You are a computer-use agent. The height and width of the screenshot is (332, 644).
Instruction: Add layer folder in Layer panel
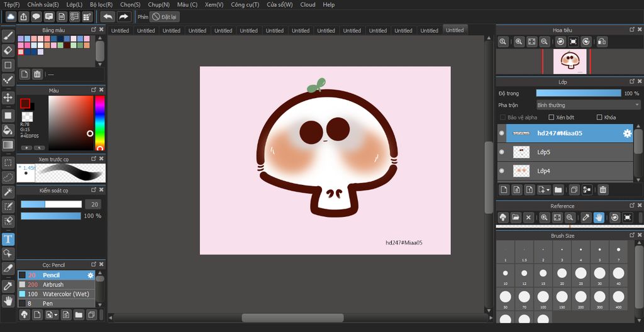click(558, 190)
